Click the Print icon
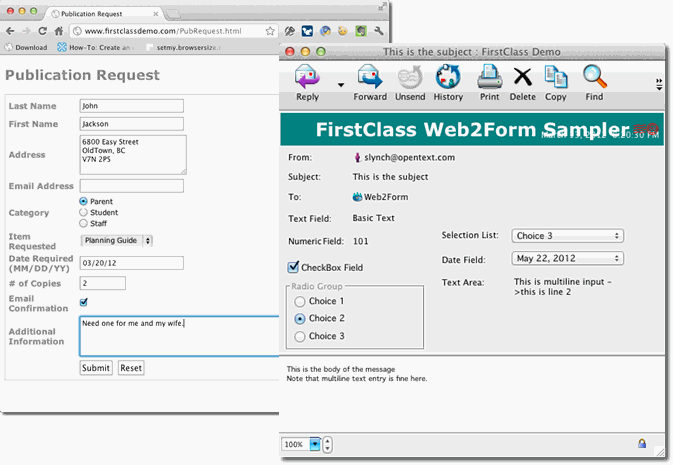This screenshot has width=673, height=465. [x=489, y=78]
